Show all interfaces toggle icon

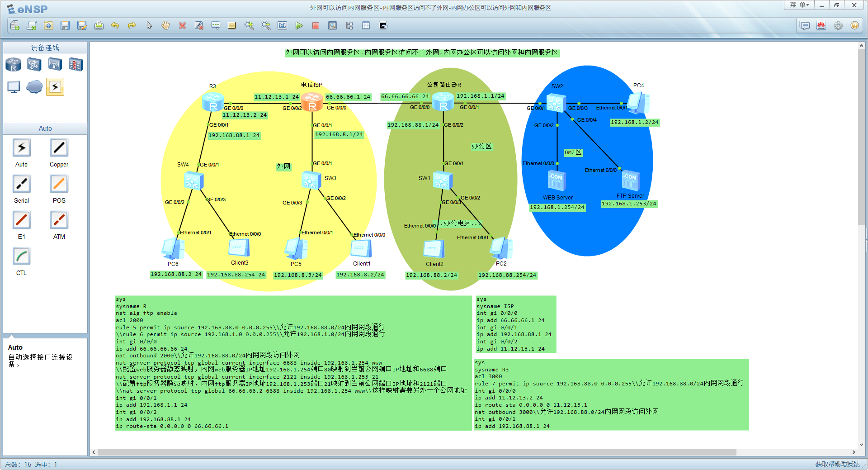(349, 25)
